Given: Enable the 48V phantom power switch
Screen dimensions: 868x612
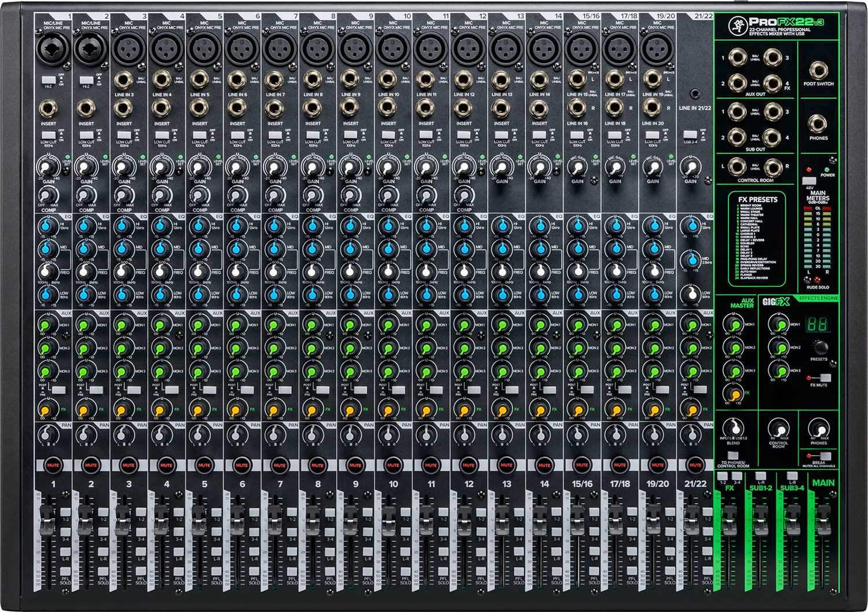Looking at the screenshot, I should point(809,180).
